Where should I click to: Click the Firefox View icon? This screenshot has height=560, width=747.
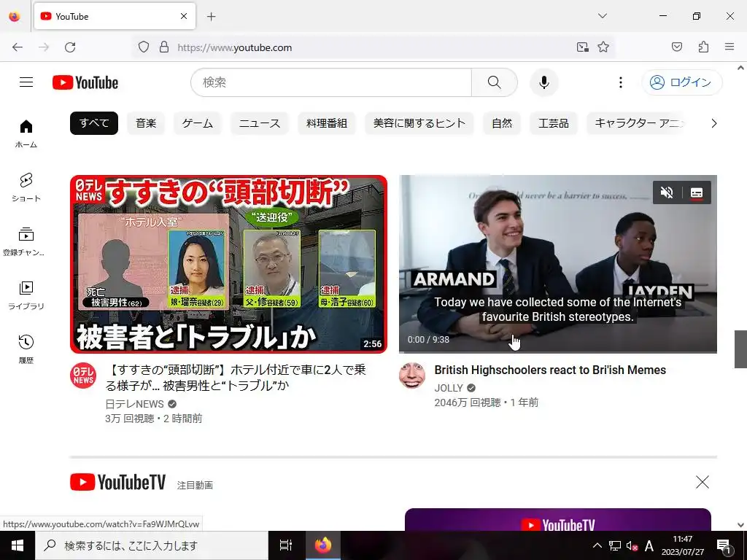[x=15, y=17]
